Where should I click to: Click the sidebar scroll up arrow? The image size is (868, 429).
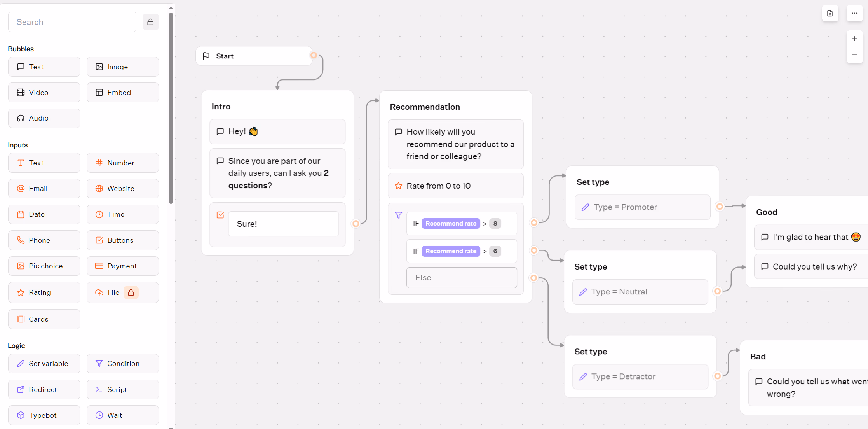point(171,8)
